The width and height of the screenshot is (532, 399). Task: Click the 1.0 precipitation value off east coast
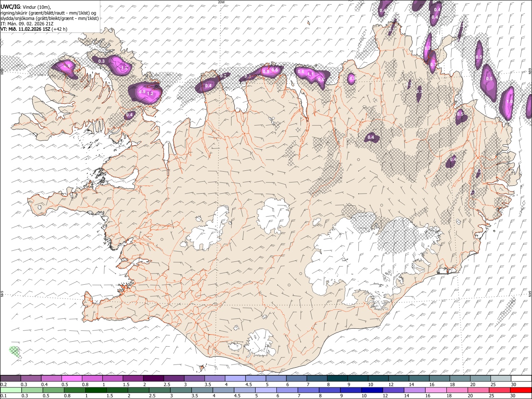pyautogui.click(x=510, y=101)
